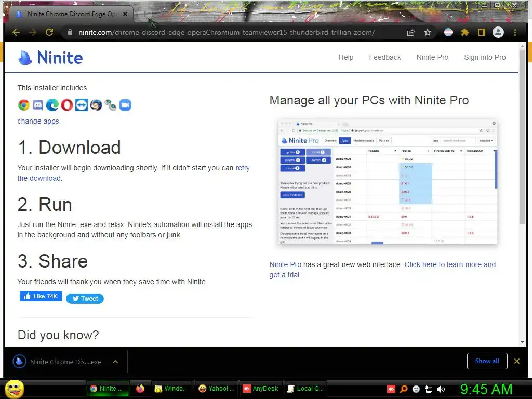Open Firefox from the taskbar

(140, 389)
